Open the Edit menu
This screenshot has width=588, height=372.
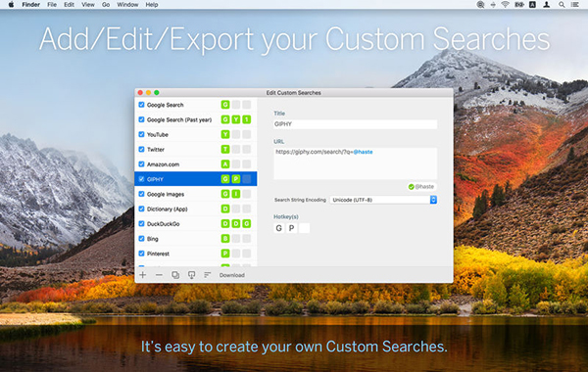tap(69, 5)
